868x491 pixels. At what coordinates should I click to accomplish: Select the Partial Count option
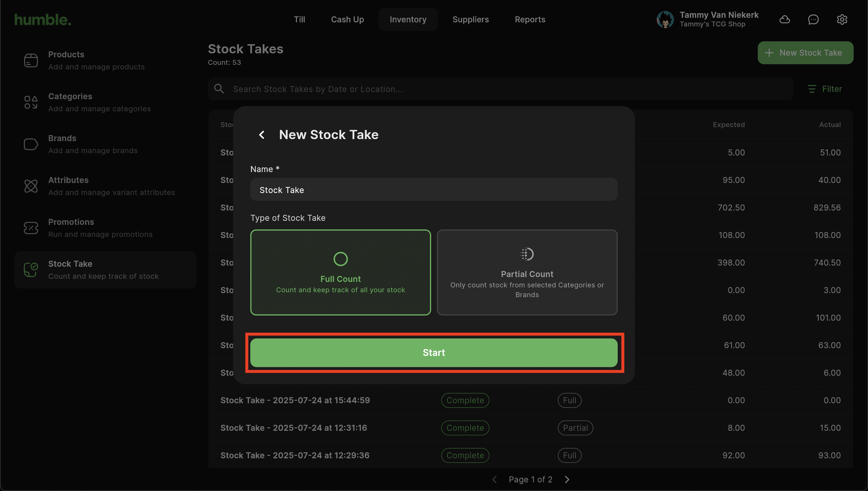coord(527,272)
